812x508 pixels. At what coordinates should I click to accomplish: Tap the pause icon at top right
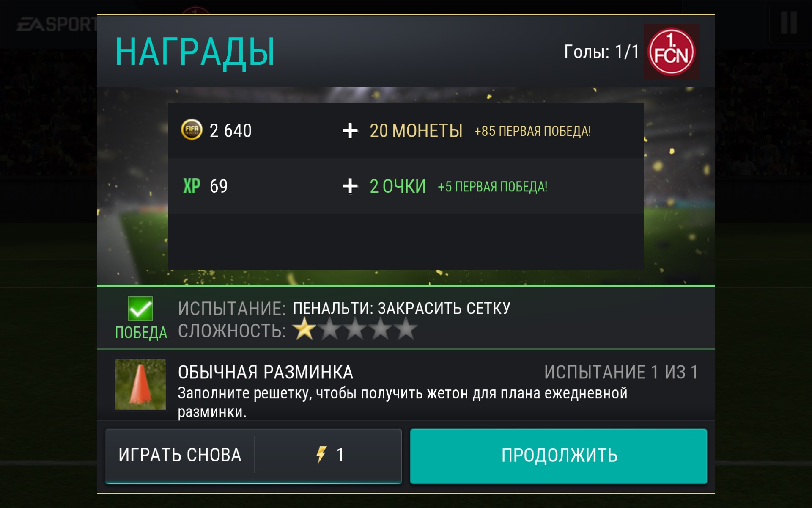[789, 23]
